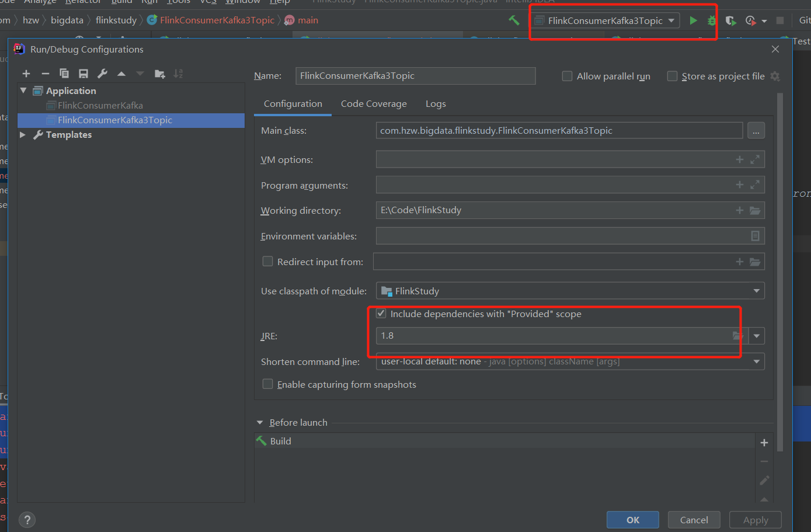Toggle Store as project file checkbox
The width and height of the screenshot is (811, 532).
(672, 77)
